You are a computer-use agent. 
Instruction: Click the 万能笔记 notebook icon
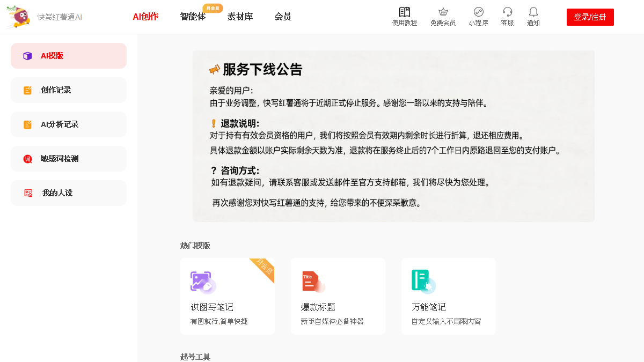click(x=423, y=282)
